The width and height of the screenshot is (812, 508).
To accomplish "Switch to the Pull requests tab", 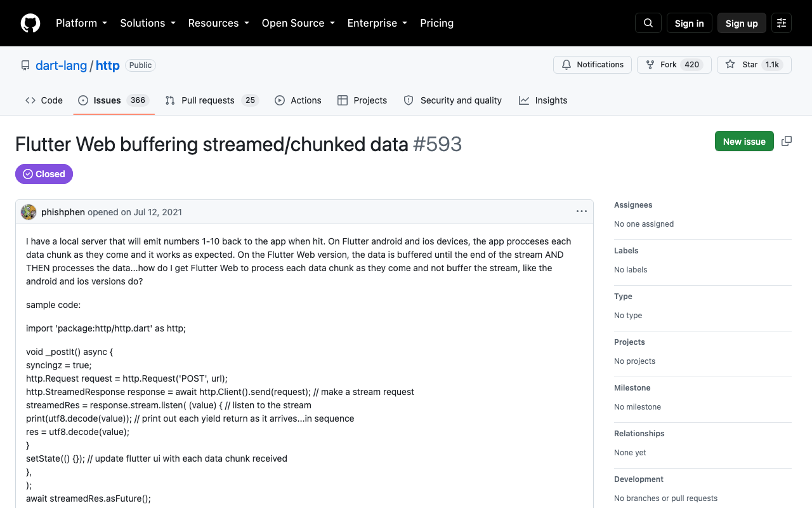I will click(x=212, y=100).
